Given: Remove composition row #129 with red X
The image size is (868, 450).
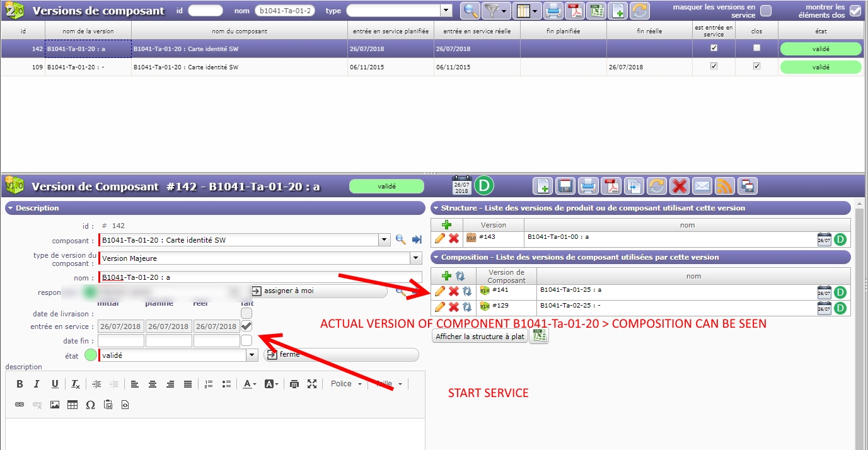Looking at the screenshot, I should point(453,307).
